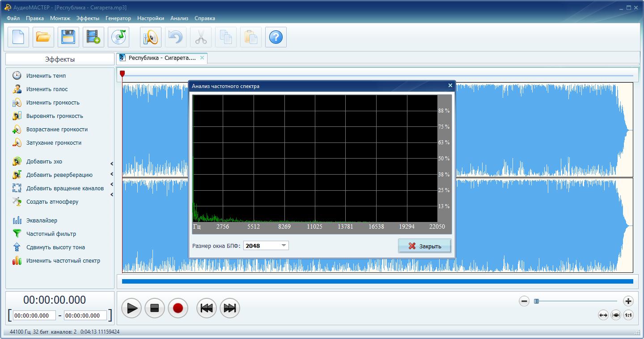Click the CD ripping icon
This screenshot has height=339, width=644.
pyautogui.click(x=119, y=37)
